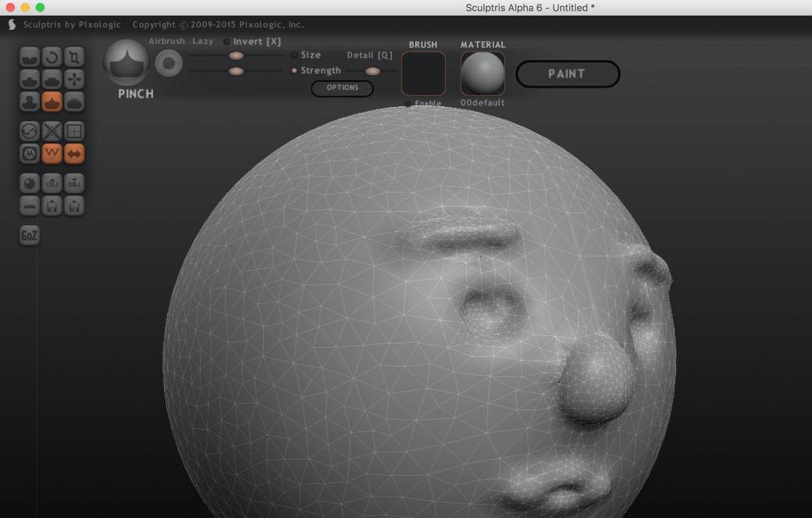
Task: Select the Draw brush tool
Action: pos(30,79)
